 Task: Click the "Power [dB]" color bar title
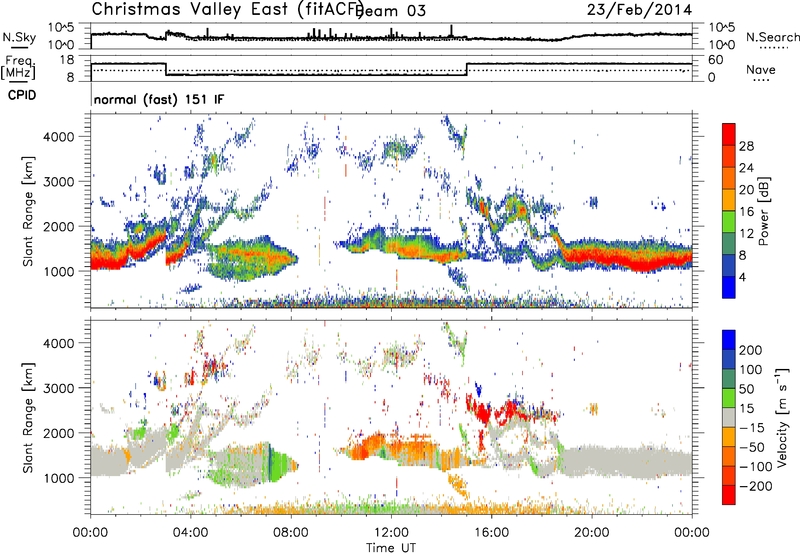pos(764,211)
